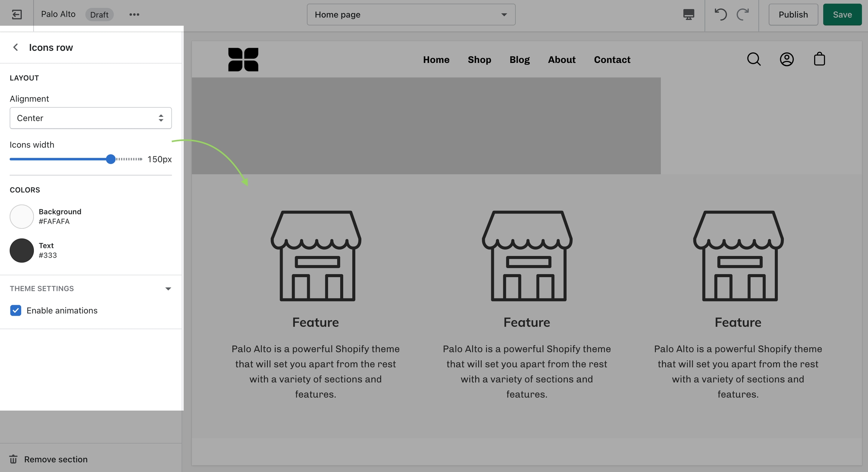Click the desktop preview monitor icon
Image resolution: width=868 pixels, height=472 pixels.
pyautogui.click(x=688, y=14)
